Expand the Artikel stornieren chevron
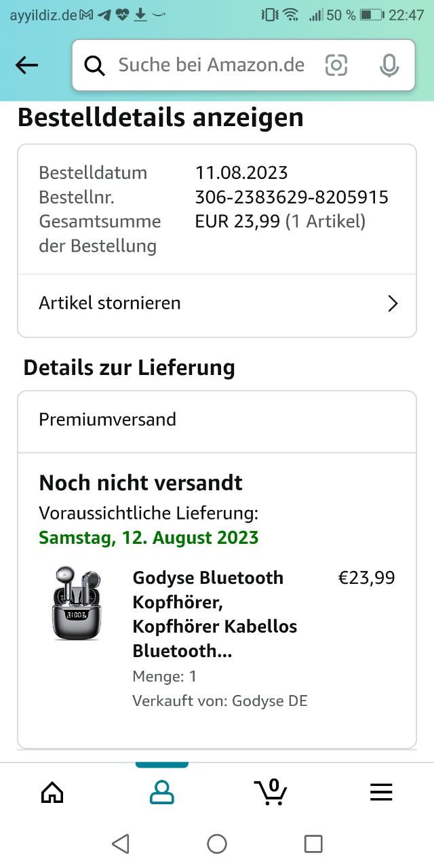Viewport: 434px width, 868px height. pos(392,303)
